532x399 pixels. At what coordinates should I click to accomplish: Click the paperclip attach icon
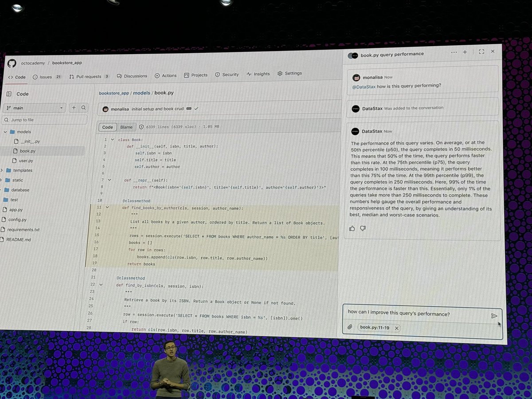pos(350,327)
